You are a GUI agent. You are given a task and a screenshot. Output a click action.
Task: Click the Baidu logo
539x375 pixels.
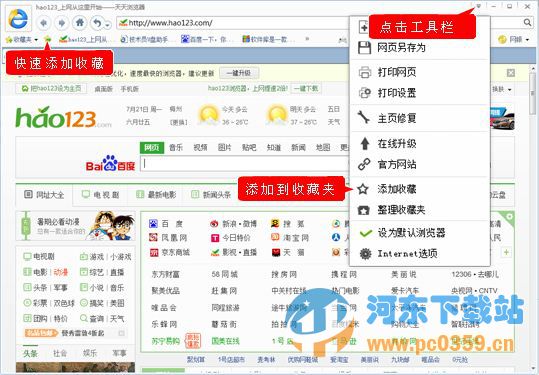(x=110, y=163)
